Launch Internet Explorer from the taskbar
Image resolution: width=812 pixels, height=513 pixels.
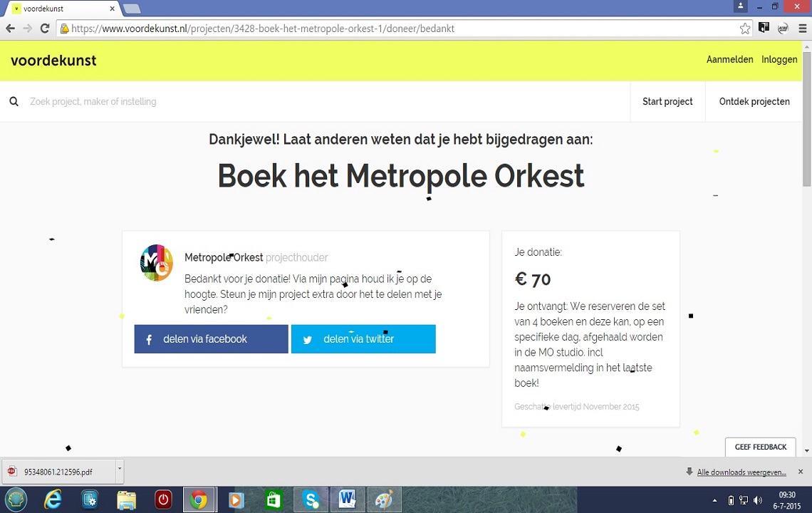coord(52,500)
